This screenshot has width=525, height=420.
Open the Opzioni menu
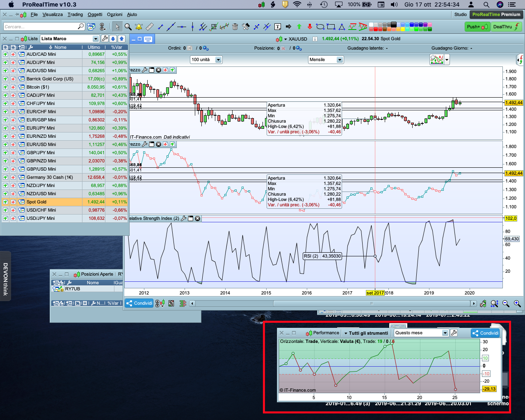pos(115,14)
